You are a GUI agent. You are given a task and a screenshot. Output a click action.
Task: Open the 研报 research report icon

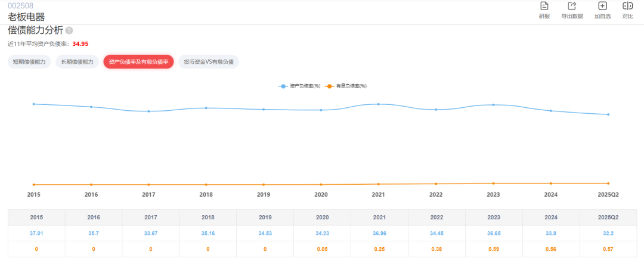pos(544,6)
